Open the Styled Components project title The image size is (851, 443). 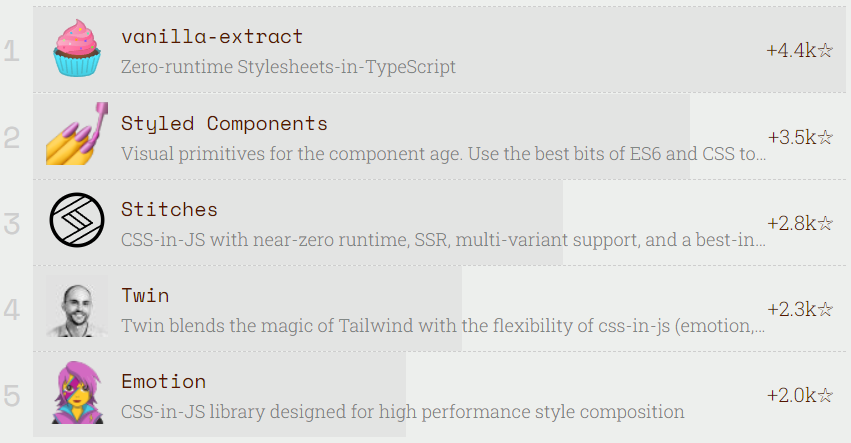224,124
